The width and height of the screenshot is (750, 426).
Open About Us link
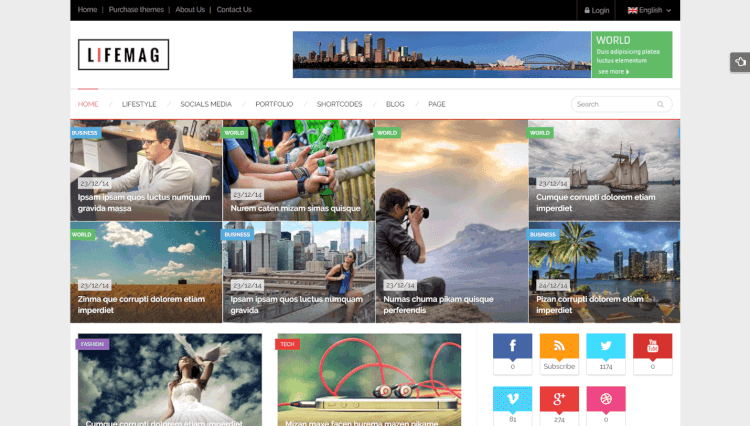point(190,10)
